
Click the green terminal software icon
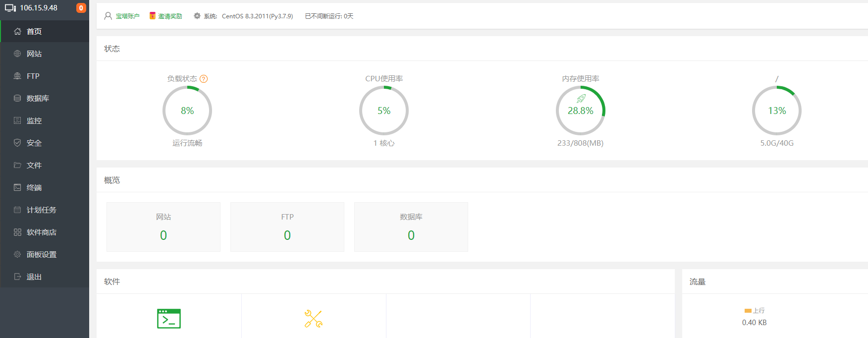click(169, 319)
